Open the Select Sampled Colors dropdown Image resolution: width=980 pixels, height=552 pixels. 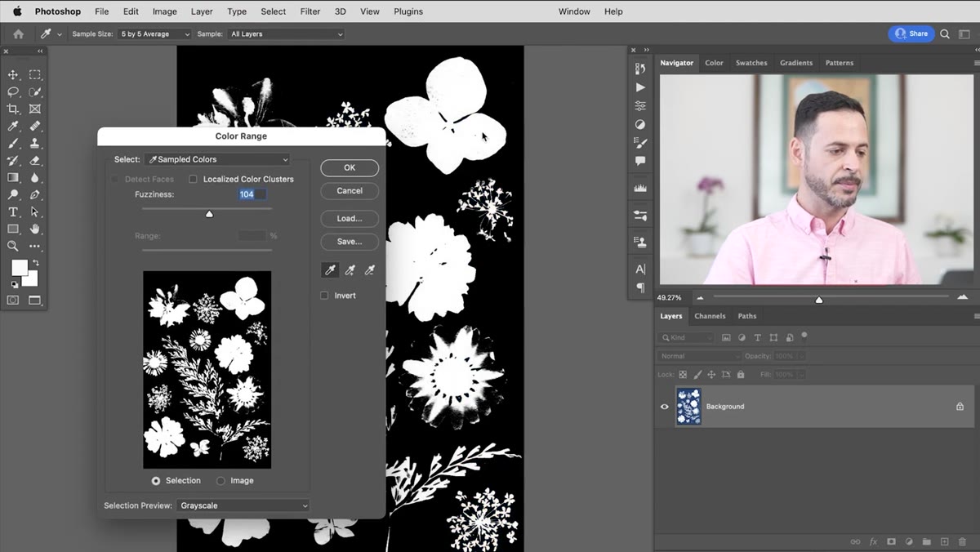point(217,159)
